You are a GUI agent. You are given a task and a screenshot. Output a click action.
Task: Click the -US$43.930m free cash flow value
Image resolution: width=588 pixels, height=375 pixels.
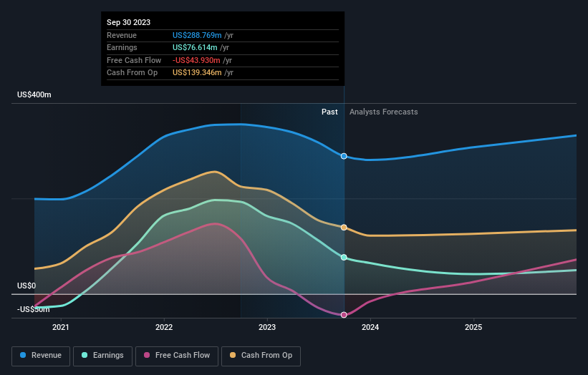coord(196,60)
